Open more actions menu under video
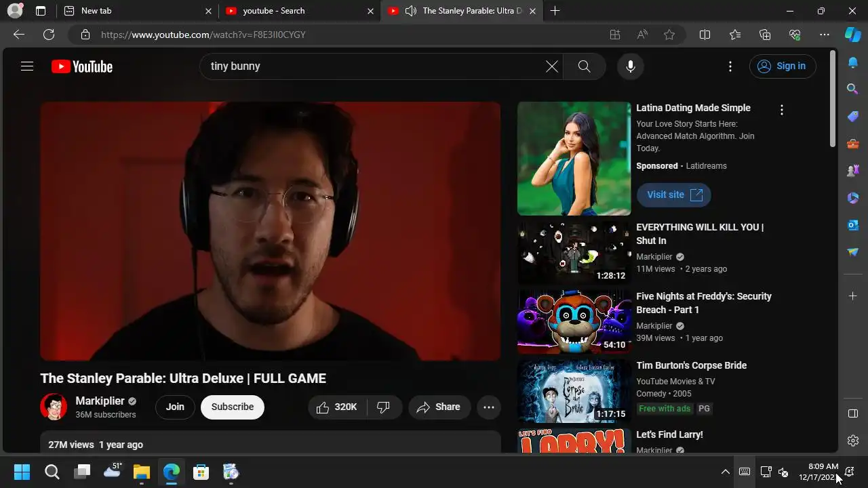 point(489,407)
